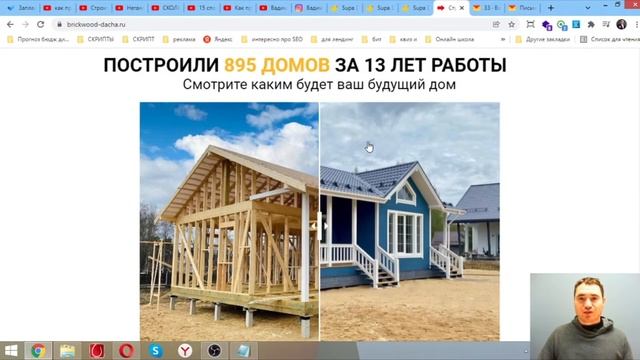The image size is (640, 360).
Task: Open the purple extension with badge
Action: point(547,25)
